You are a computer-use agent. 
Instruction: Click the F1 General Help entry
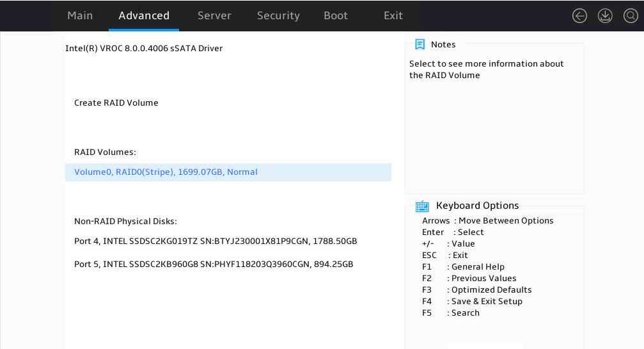[463, 267]
